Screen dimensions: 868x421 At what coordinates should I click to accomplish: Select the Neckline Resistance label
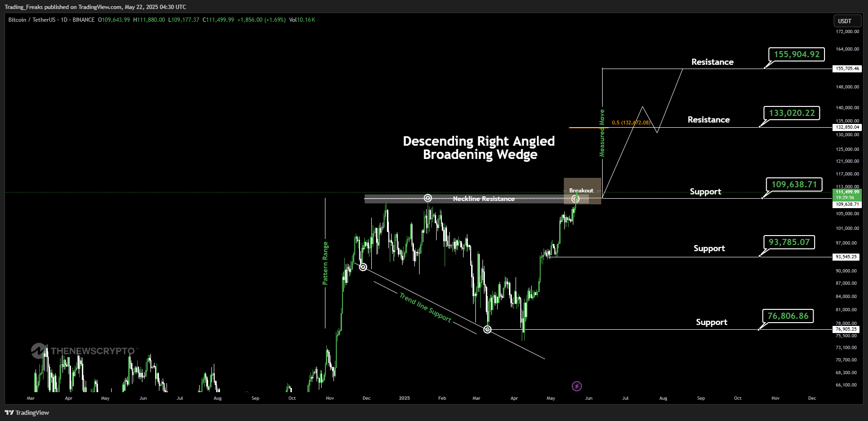tap(483, 199)
